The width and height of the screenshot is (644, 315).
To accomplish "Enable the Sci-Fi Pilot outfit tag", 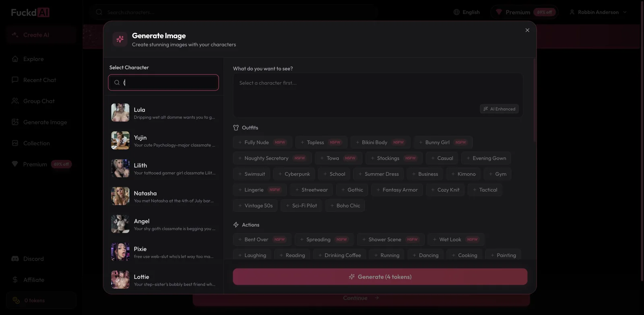I will click(x=301, y=205).
